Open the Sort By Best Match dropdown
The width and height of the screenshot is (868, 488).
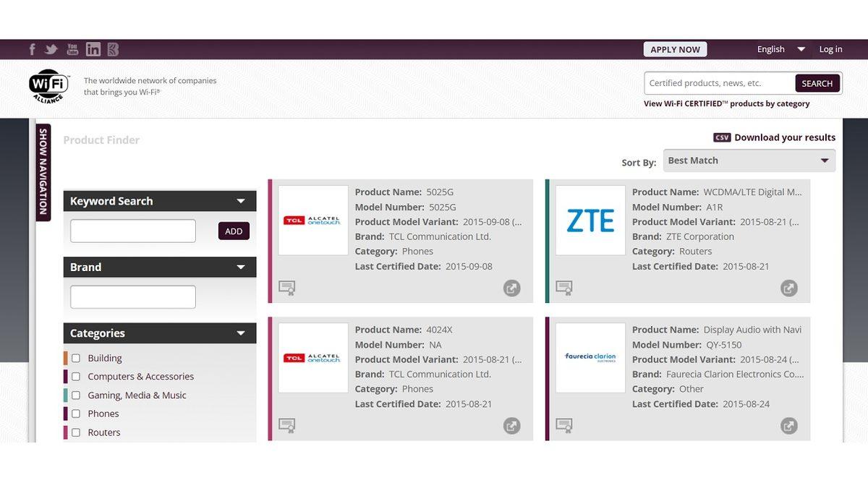click(749, 160)
